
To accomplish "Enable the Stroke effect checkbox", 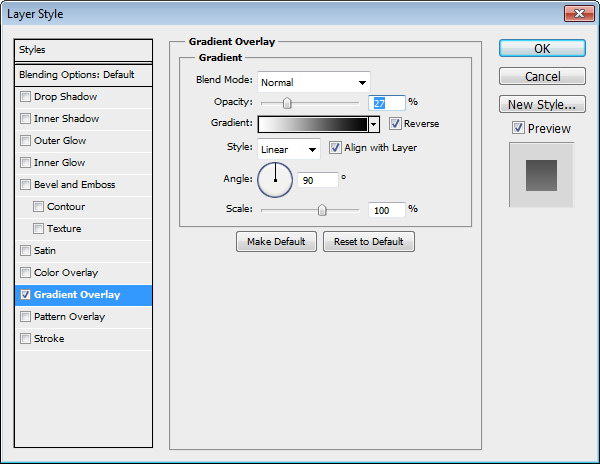I will (x=26, y=339).
